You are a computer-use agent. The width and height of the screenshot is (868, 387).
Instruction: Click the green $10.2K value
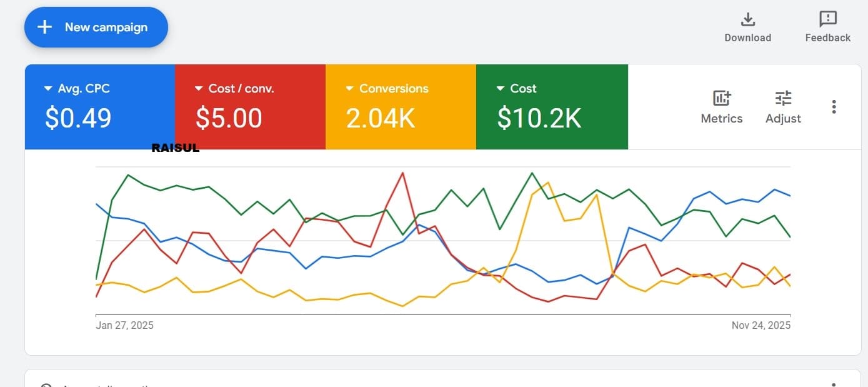coord(539,118)
